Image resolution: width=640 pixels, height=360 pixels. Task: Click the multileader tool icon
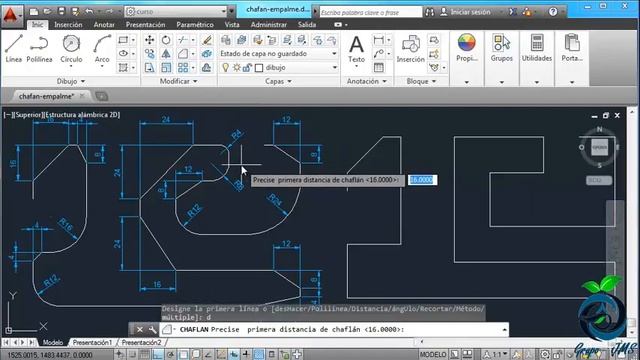tap(378, 53)
